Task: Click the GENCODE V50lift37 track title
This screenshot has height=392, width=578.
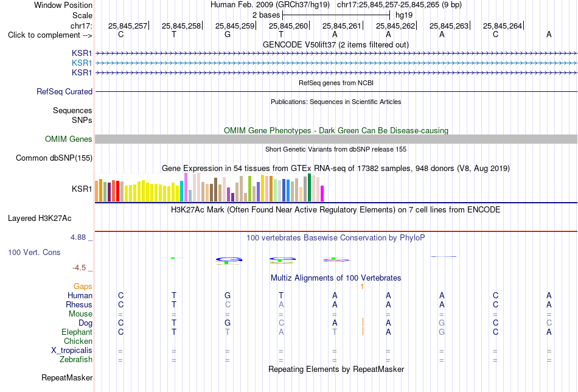Action: 336,44
